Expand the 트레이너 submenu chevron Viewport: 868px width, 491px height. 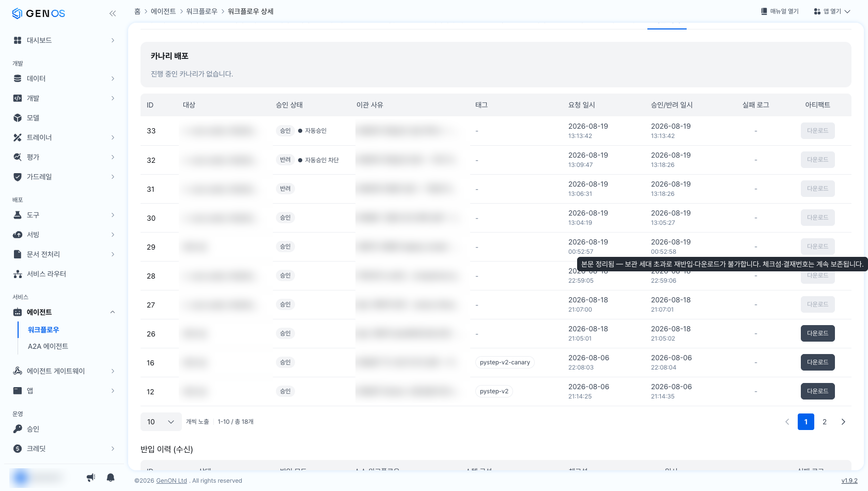[113, 137]
